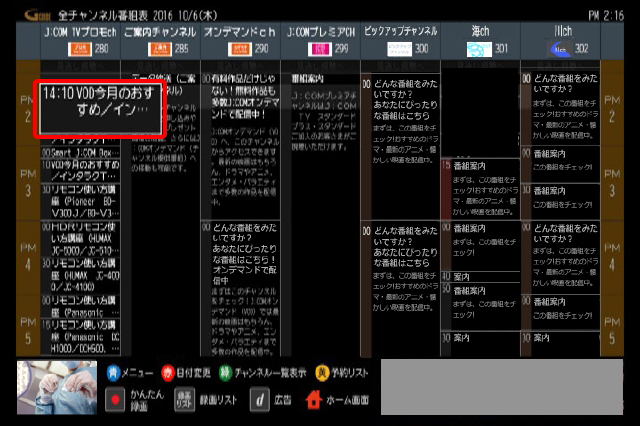Image resolution: width=640 pixels, height=426 pixels.
Task: Select PM 2 どんな番組をみたいですか on channel 300
Action: click(400, 147)
